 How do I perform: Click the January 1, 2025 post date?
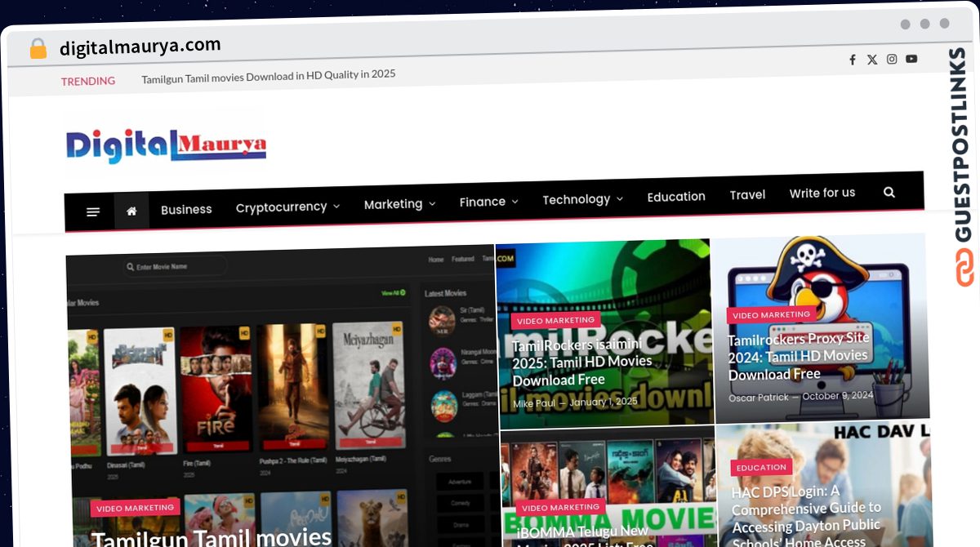click(604, 402)
